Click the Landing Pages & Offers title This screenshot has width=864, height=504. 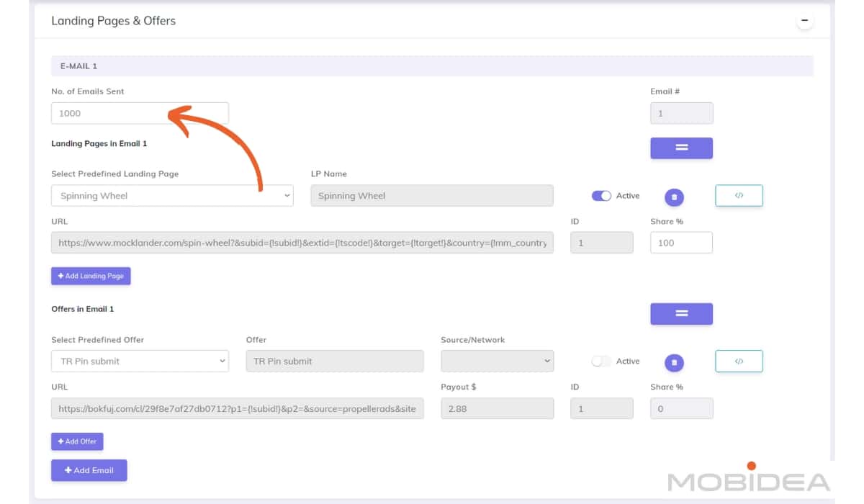coord(113,21)
